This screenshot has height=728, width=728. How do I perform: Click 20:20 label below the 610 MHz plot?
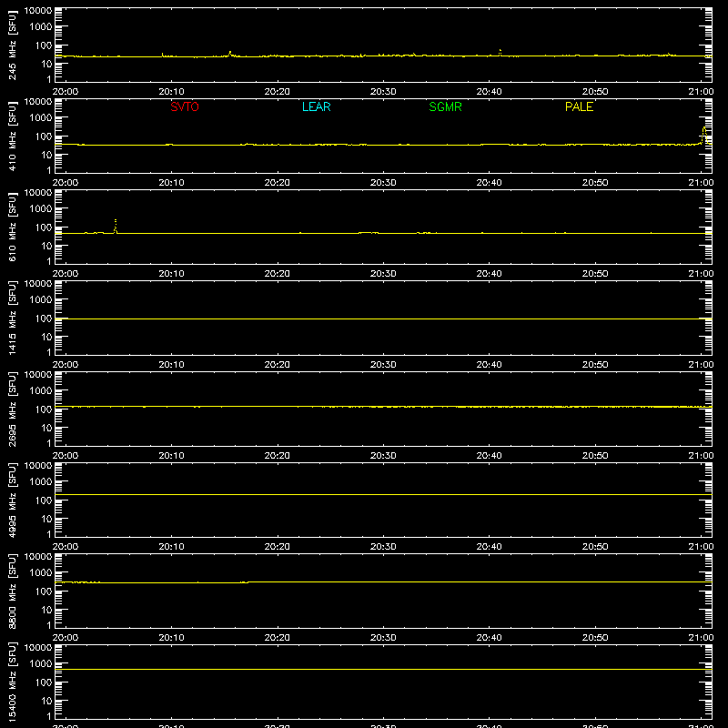click(x=278, y=274)
